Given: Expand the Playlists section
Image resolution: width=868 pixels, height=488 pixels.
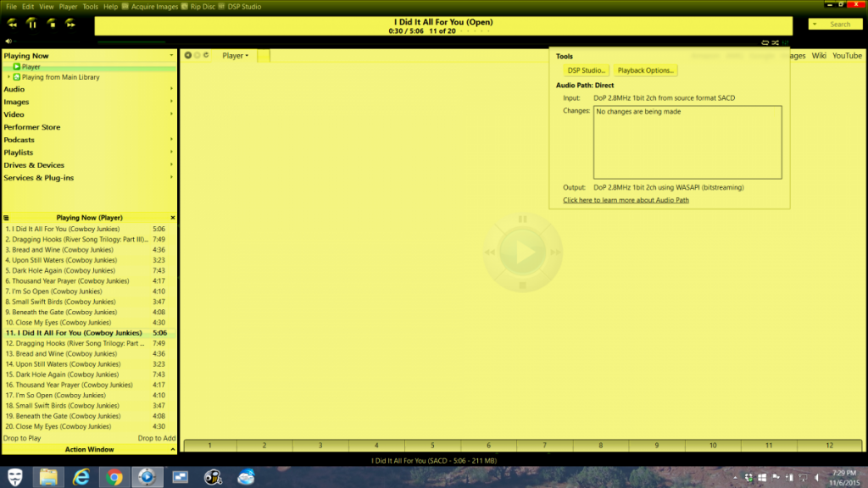Looking at the screenshot, I should point(171,152).
